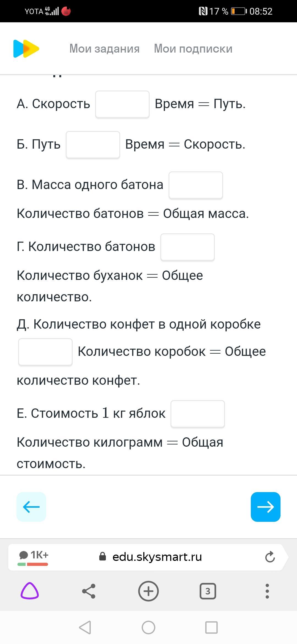Viewport: 297px width, 644px height.
Task: Open a new tab with the plus icon
Action: pyautogui.click(x=148, y=591)
